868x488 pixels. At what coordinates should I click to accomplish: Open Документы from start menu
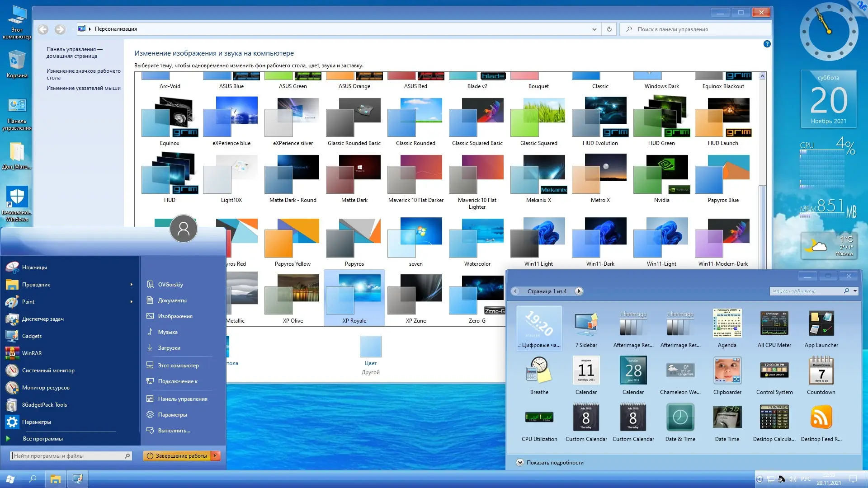click(x=172, y=300)
